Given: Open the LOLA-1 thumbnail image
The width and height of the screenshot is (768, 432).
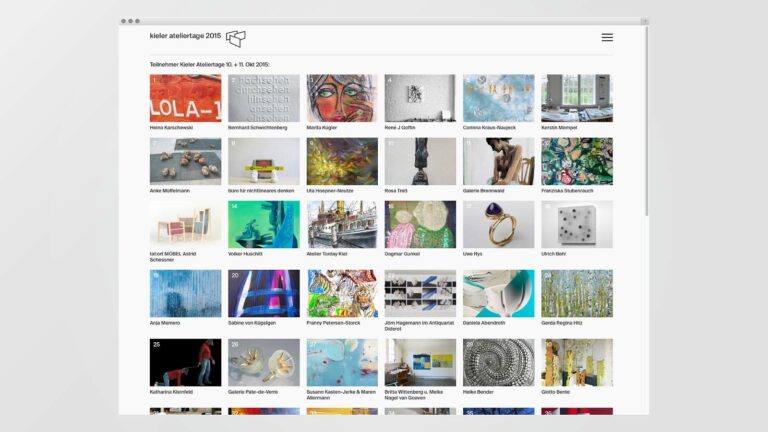Looking at the screenshot, I should point(185,98).
